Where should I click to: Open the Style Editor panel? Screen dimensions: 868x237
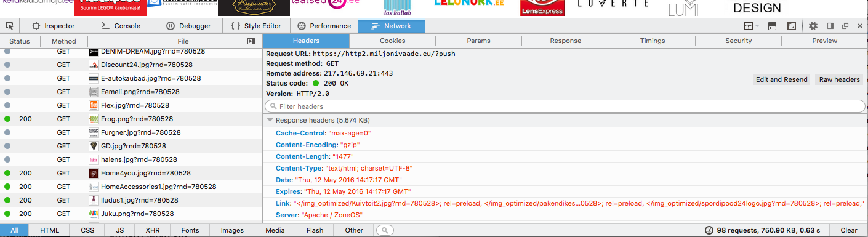255,26
